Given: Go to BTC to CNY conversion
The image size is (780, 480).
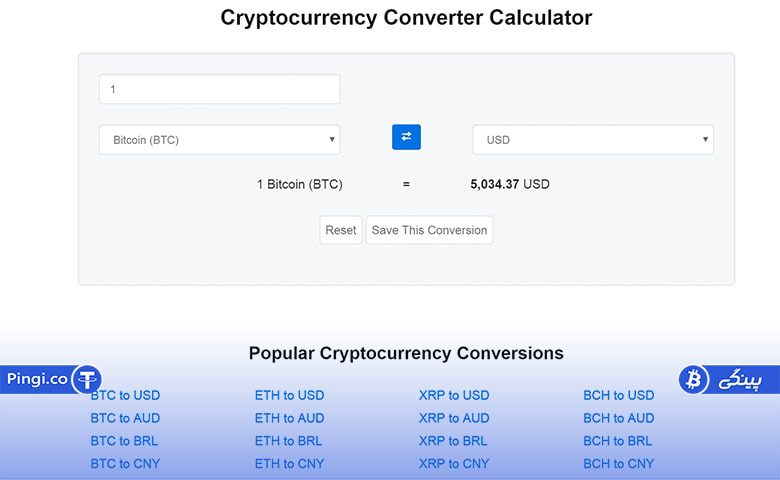Looking at the screenshot, I should coord(125,464).
